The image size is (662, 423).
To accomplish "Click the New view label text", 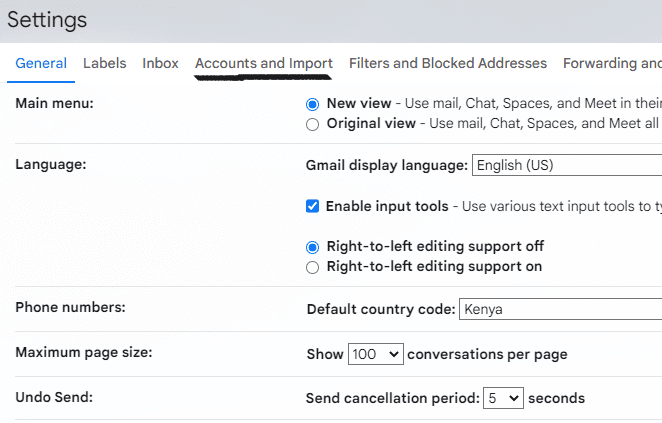I will tap(359, 103).
